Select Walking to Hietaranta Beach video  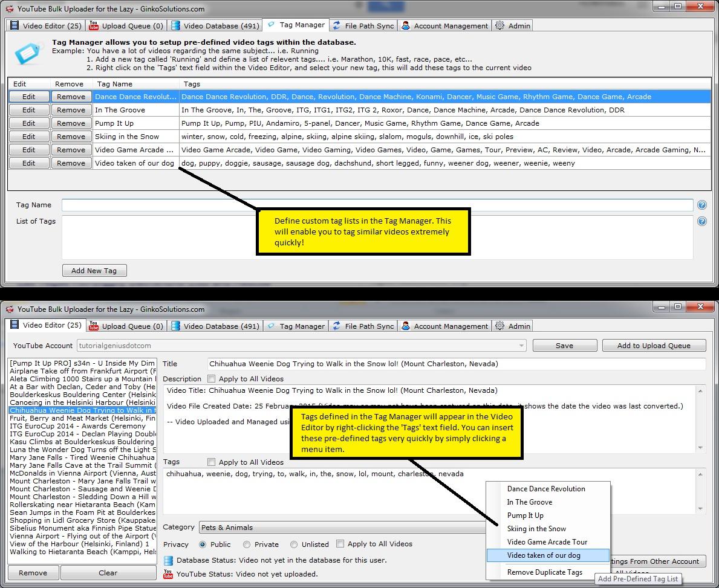[82, 552]
